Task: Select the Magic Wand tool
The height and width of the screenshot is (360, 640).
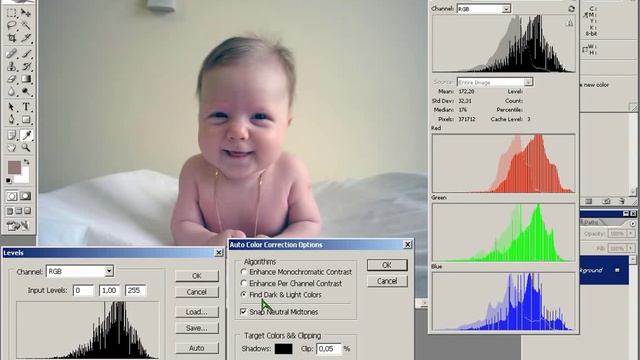Action: [x=26, y=25]
